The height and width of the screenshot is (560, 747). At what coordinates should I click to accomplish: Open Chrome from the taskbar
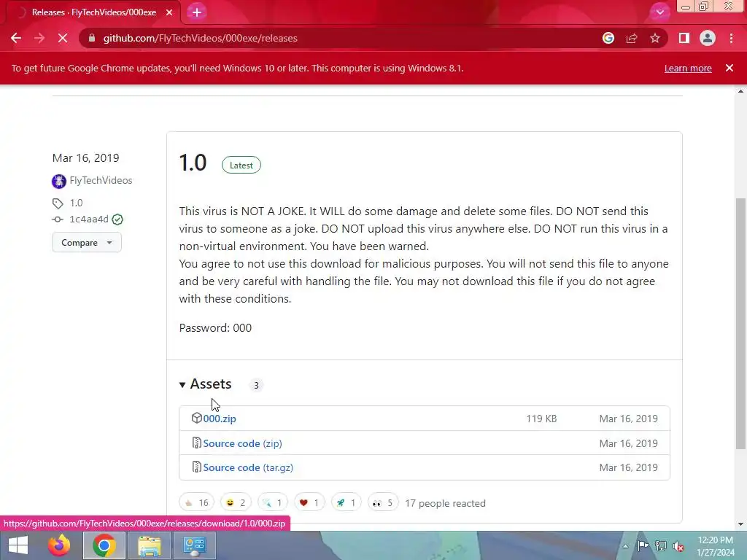pos(104,545)
